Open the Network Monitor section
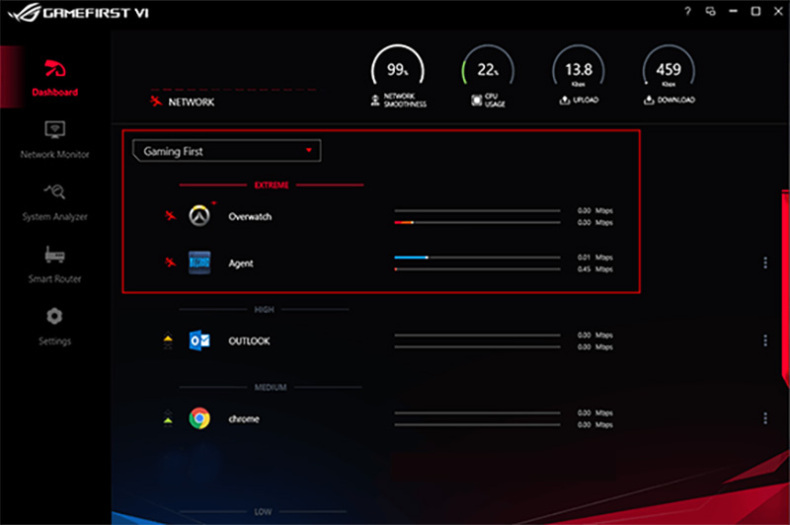Image resolution: width=790 pixels, height=525 pixels. tap(54, 140)
